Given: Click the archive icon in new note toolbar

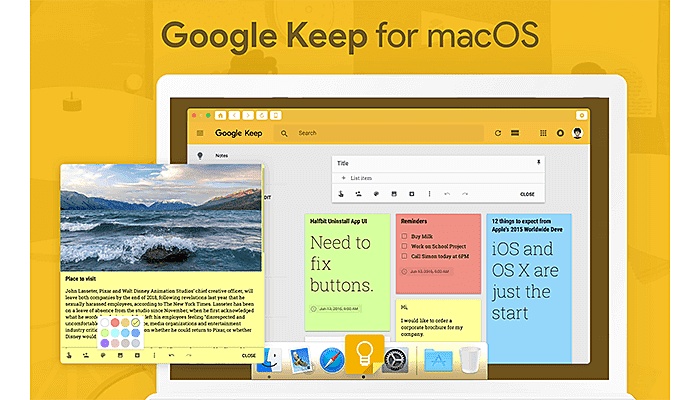Looking at the screenshot, I should pyautogui.click(x=412, y=194).
